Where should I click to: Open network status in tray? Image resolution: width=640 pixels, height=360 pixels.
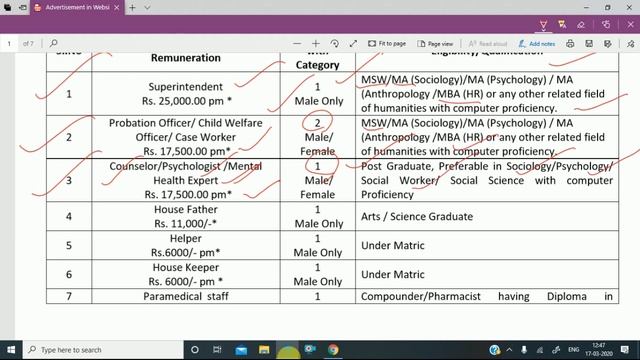(540, 350)
